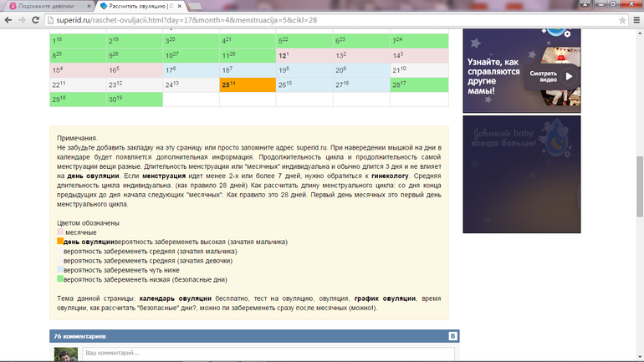Screen dimensions: 644x362
Task: Click the VK icon in comments header
Action: click(x=452, y=336)
